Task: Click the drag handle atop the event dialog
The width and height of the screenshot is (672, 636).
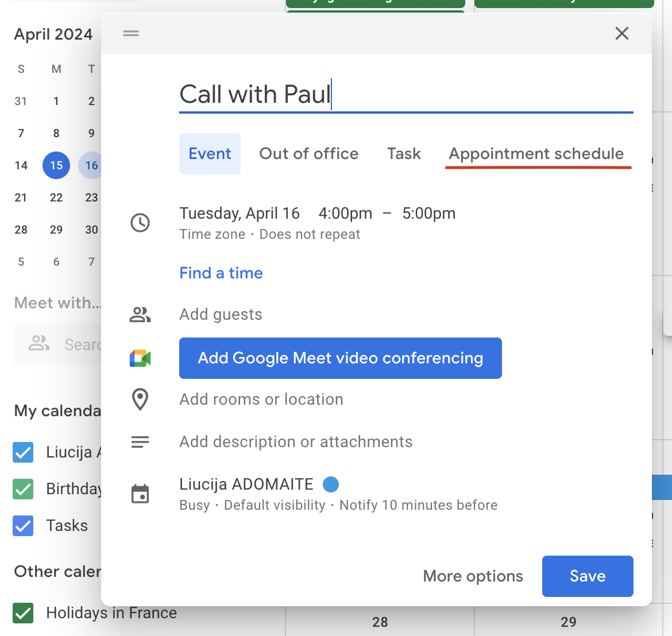Action: (x=130, y=33)
